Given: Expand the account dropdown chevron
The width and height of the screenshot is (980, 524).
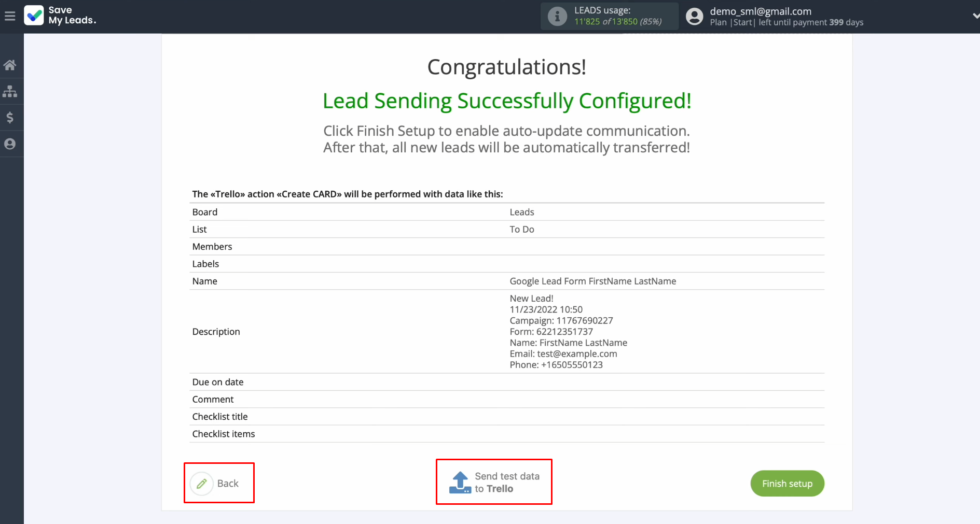Looking at the screenshot, I should coord(976,16).
